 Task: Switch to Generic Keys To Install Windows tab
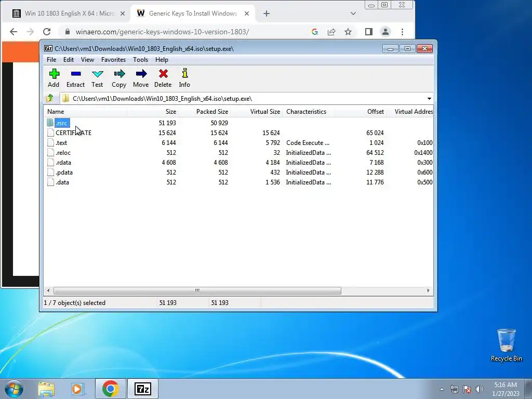(x=192, y=14)
